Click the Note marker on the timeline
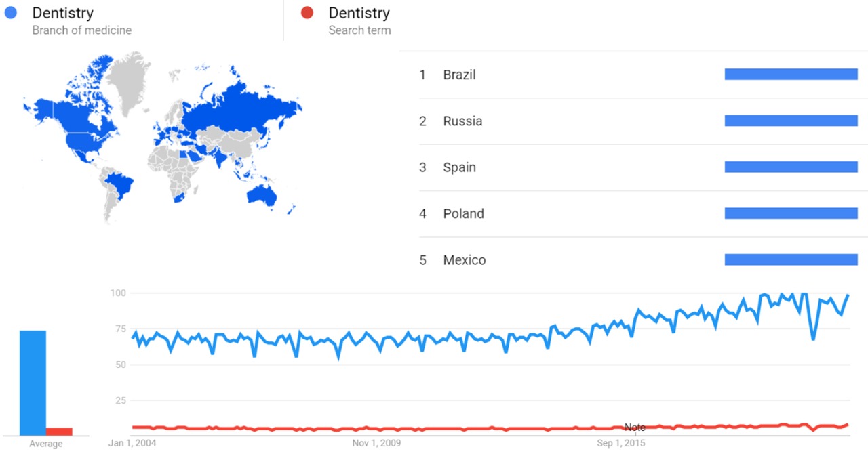 635,428
